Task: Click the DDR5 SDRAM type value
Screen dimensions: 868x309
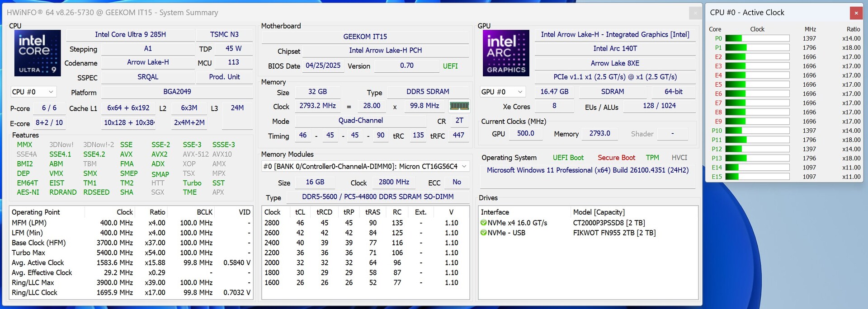Action: point(428,91)
